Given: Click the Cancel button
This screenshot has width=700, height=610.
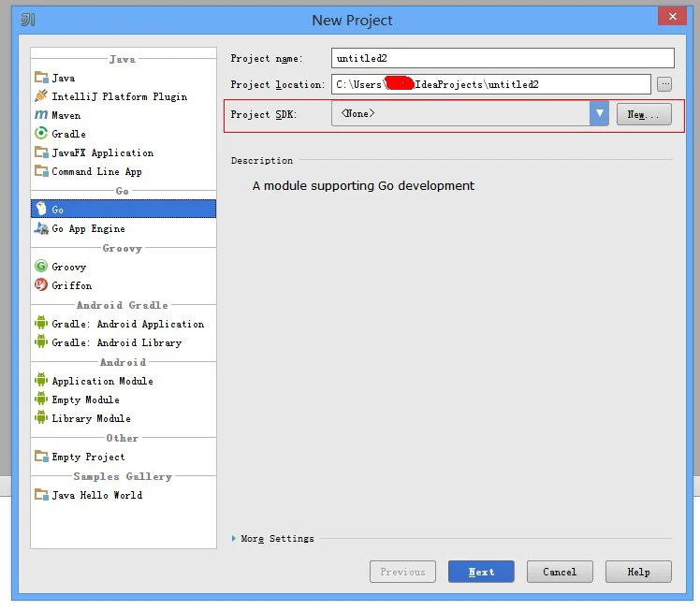Looking at the screenshot, I should [560, 572].
